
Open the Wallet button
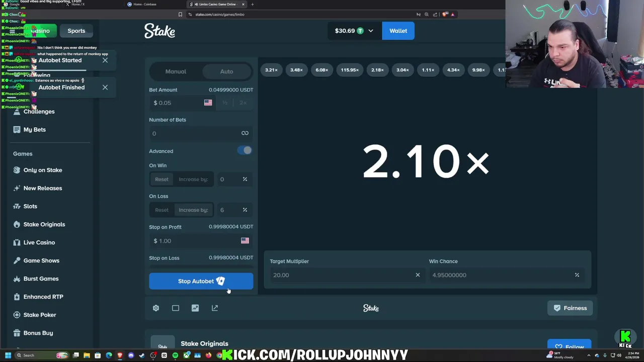click(398, 31)
